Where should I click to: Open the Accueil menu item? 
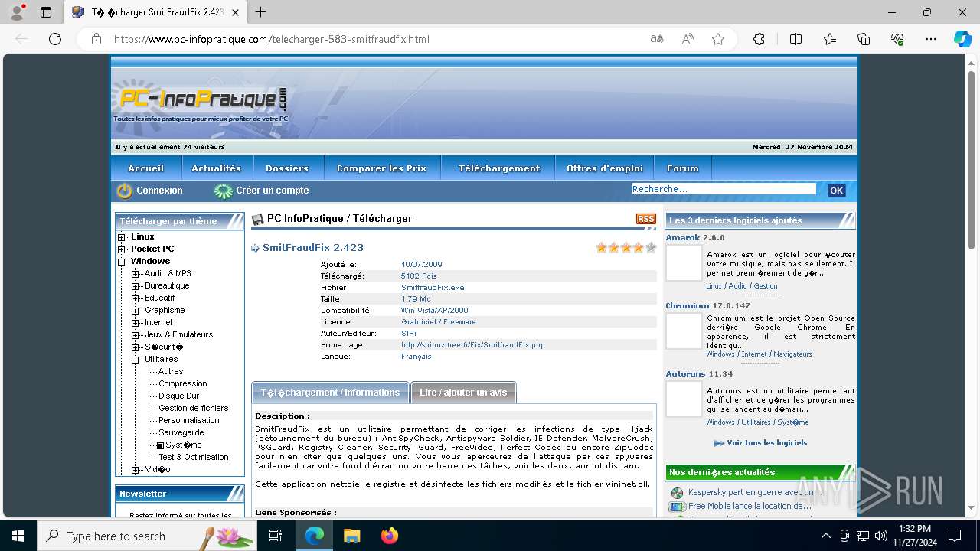(146, 168)
